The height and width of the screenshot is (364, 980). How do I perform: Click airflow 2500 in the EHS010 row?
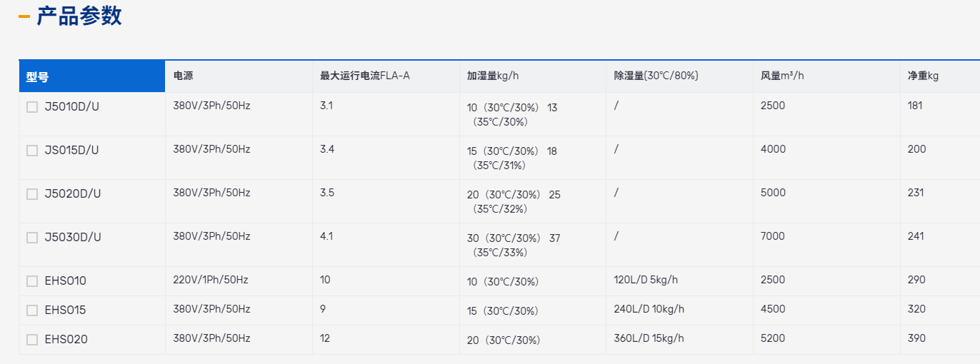point(773,280)
